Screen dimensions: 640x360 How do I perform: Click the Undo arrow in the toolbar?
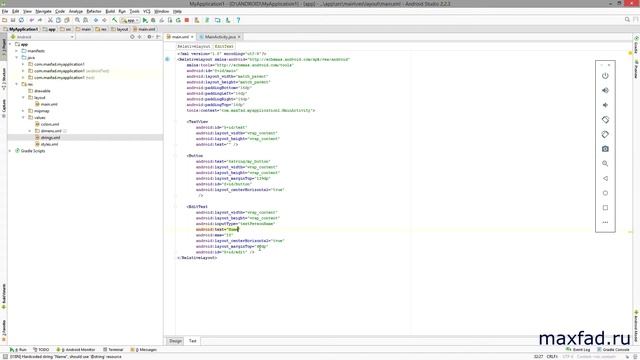(31, 20)
